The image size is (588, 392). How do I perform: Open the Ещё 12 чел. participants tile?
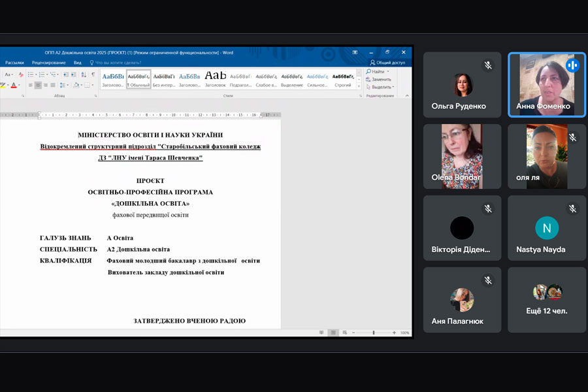coord(547,299)
